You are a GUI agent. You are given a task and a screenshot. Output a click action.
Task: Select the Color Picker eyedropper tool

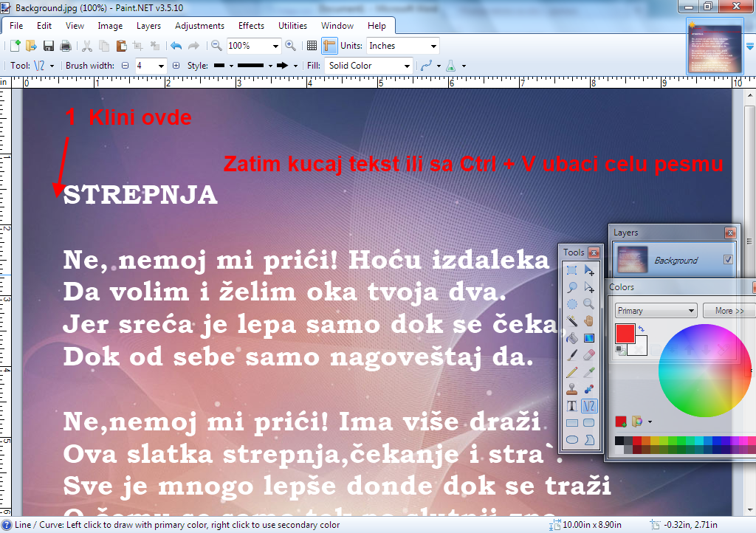[x=588, y=372]
